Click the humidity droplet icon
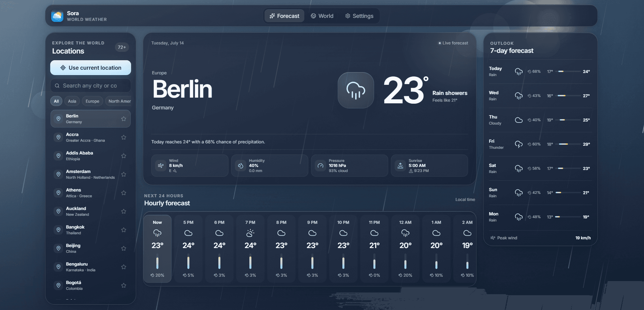The height and width of the screenshot is (310, 644). coord(241,166)
